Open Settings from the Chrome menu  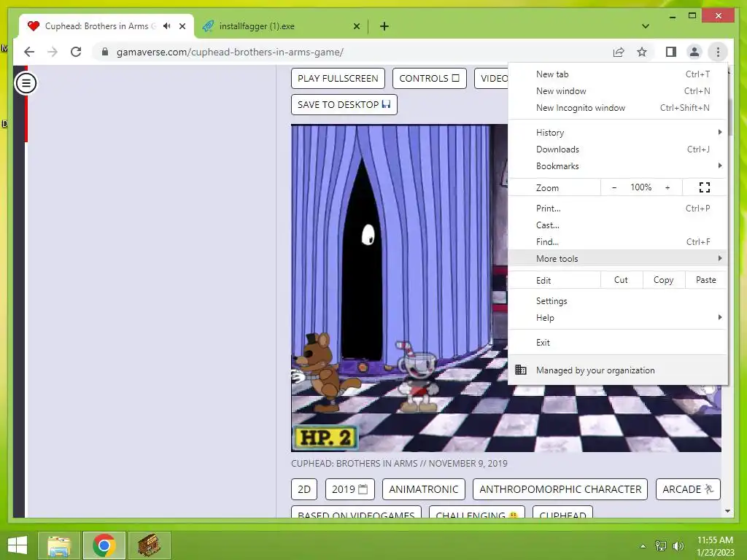coord(618,301)
